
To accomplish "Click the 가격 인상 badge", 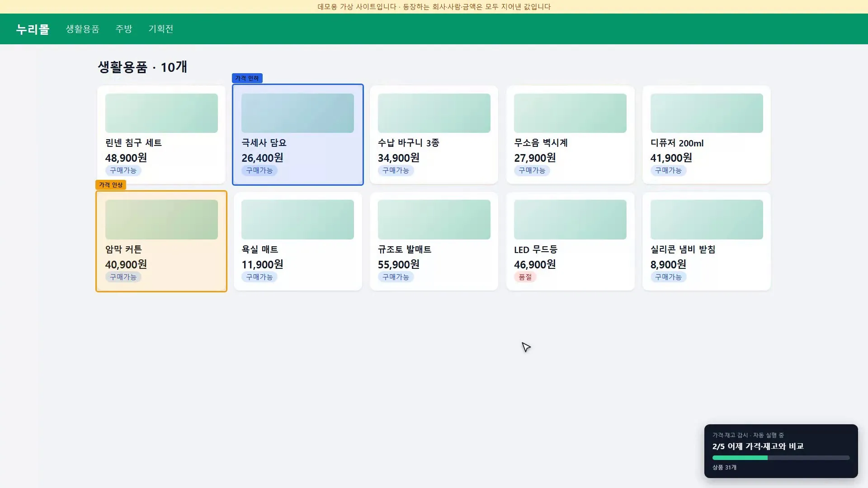I will [111, 185].
